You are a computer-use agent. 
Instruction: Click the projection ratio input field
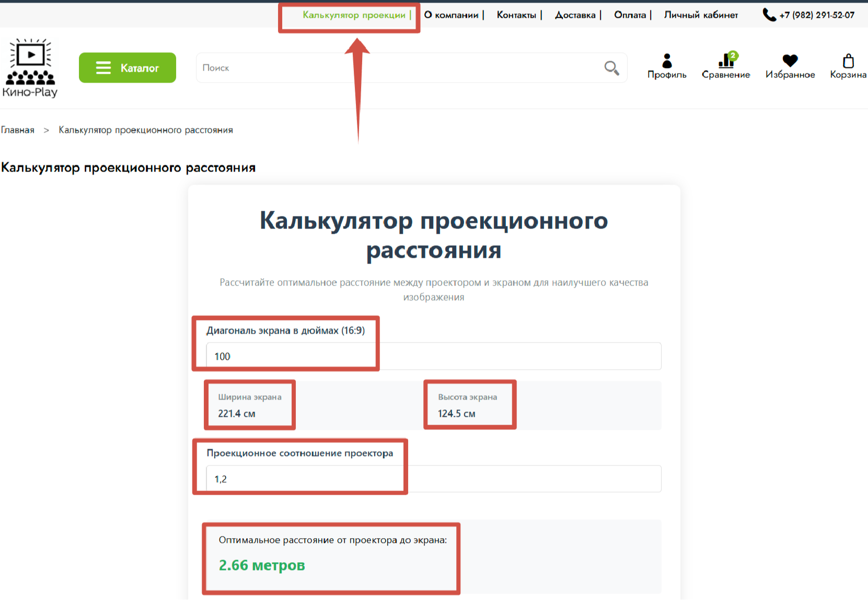434,479
